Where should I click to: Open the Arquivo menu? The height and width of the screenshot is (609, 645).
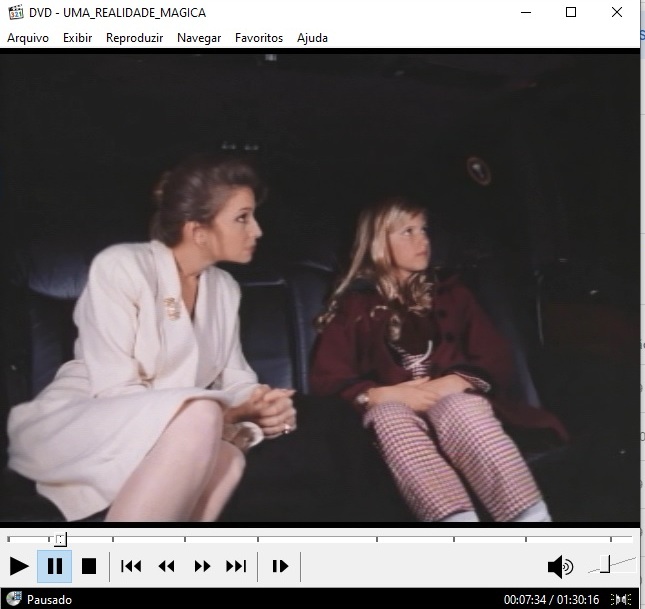(x=28, y=38)
